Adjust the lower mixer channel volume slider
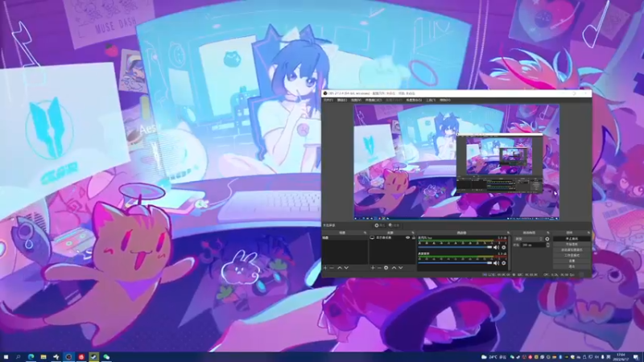The height and width of the screenshot is (362, 644). pos(455,263)
